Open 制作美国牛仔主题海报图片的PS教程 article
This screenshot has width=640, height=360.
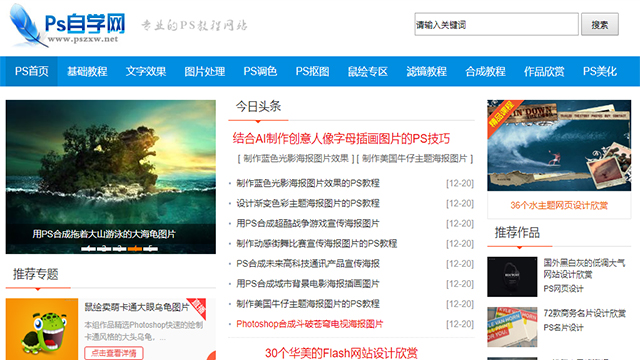[308, 304]
